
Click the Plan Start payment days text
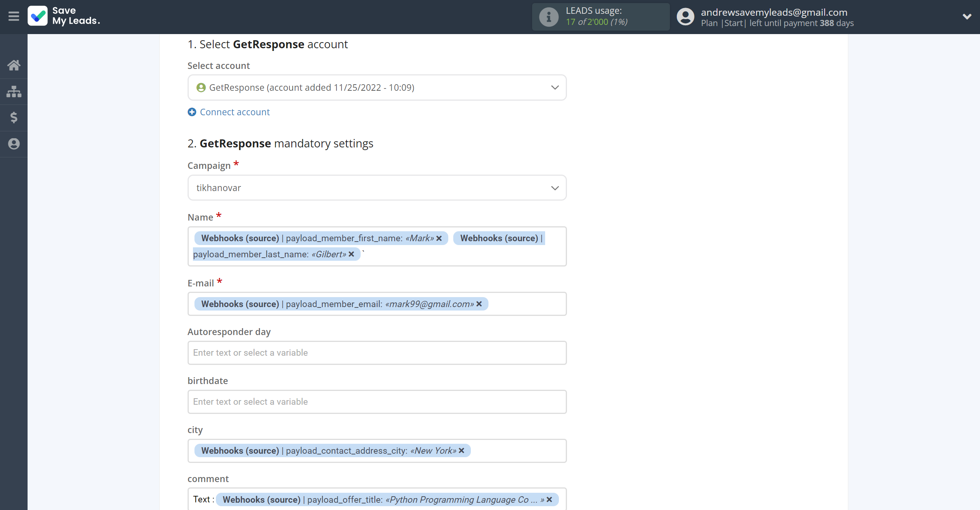[x=777, y=23]
